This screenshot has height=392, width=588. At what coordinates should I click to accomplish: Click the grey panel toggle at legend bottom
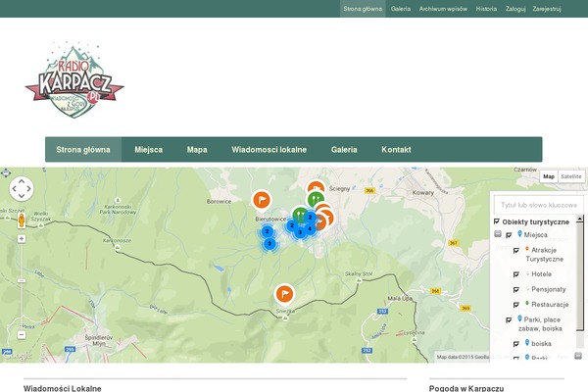(x=578, y=355)
